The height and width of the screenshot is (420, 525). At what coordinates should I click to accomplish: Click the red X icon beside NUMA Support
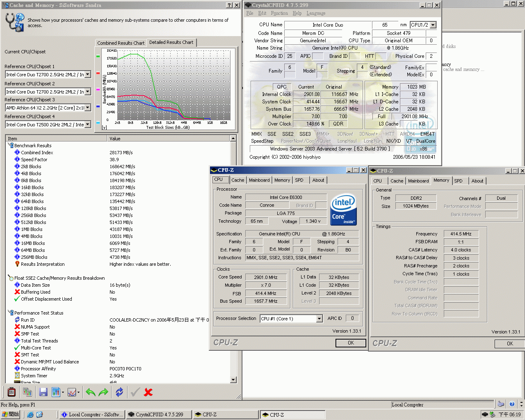coord(17,327)
